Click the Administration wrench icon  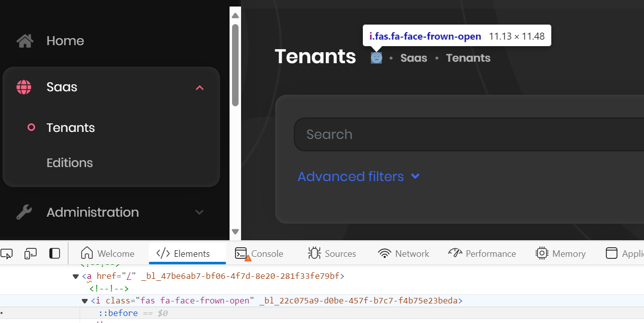pos(24,212)
